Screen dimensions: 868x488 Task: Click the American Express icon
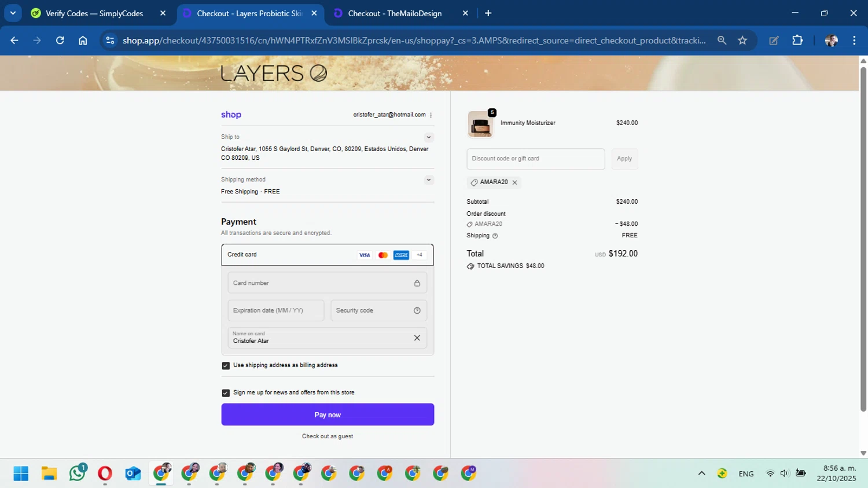point(401,255)
